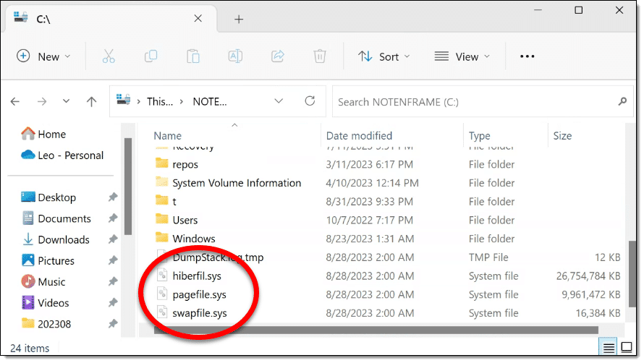Screen dimensions: 644x363
Task: Refresh the current folder view
Action: click(310, 101)
